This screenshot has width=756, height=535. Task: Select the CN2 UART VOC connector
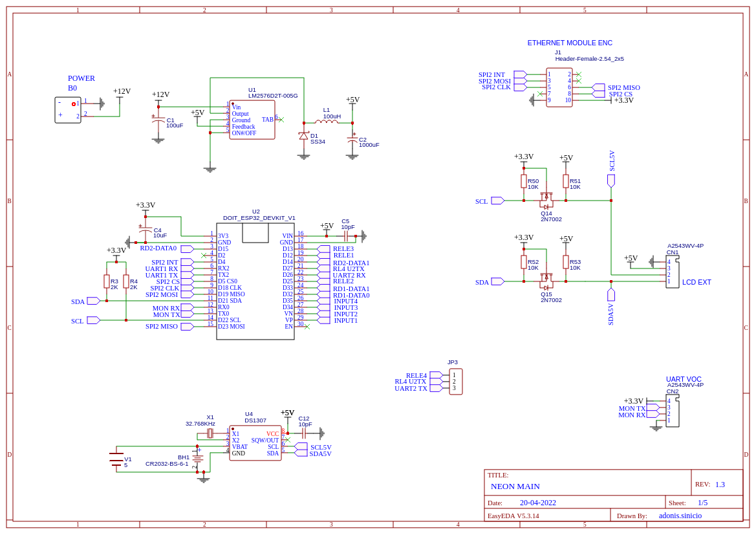click(x=672, y=411)
